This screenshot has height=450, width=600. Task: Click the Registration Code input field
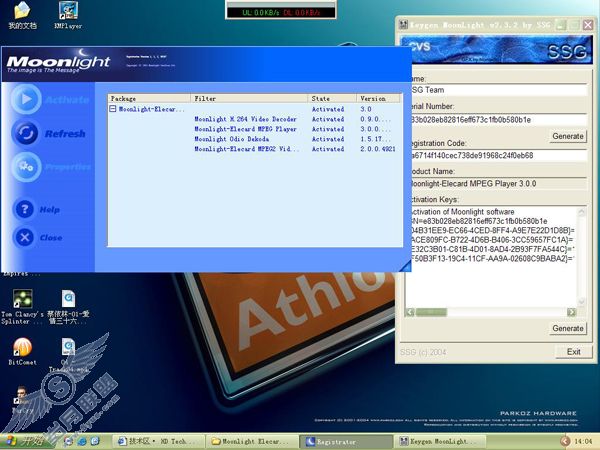pos(499,155)
